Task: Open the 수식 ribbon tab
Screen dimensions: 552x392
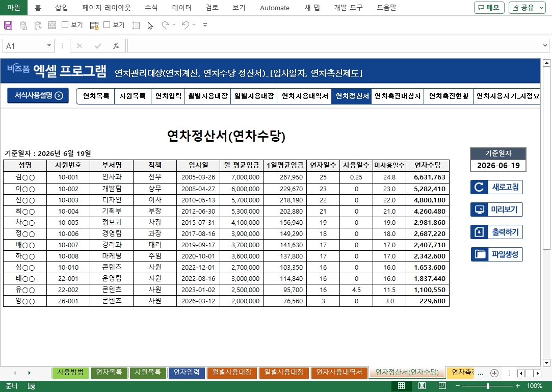Action: [x=151, y=8]
